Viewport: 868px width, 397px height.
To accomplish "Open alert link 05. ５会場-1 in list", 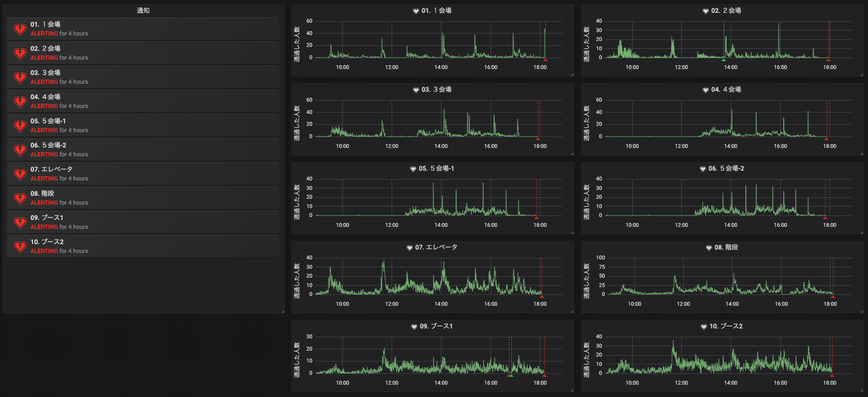I will coord(48,121).
